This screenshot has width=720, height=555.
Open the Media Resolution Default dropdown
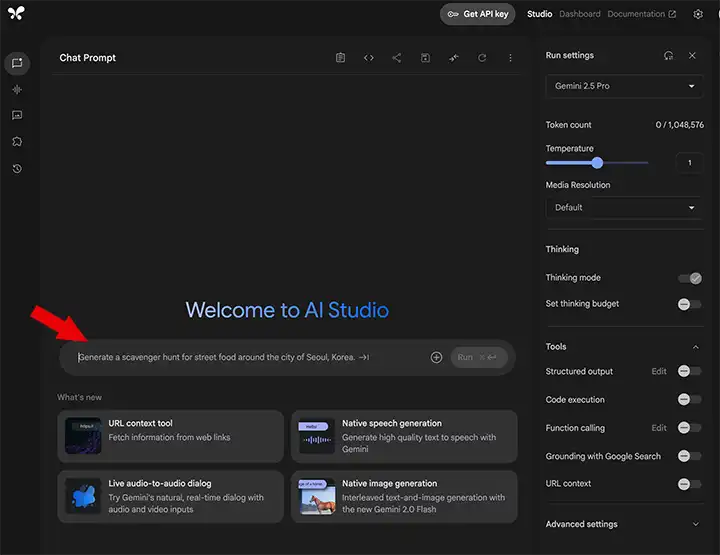tap(624, 207)
